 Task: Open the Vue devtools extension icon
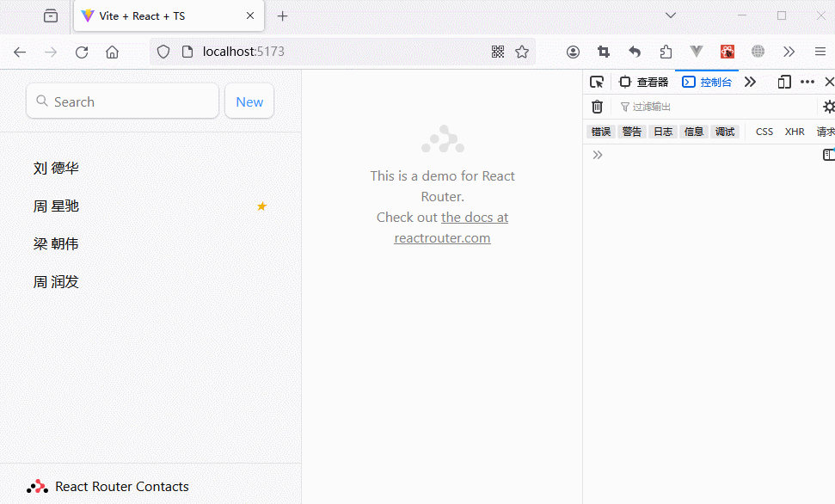tap(697, 52)
